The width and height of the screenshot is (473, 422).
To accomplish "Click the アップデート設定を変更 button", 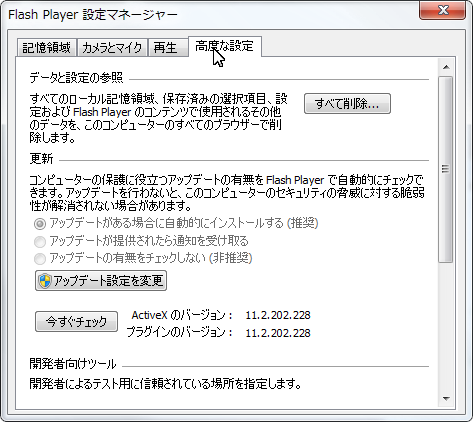I will point(101,281).
